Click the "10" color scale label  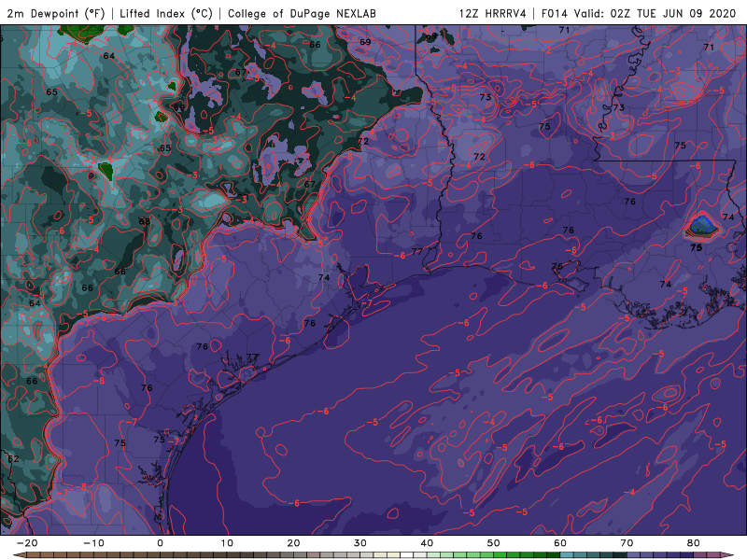[227, 543]
